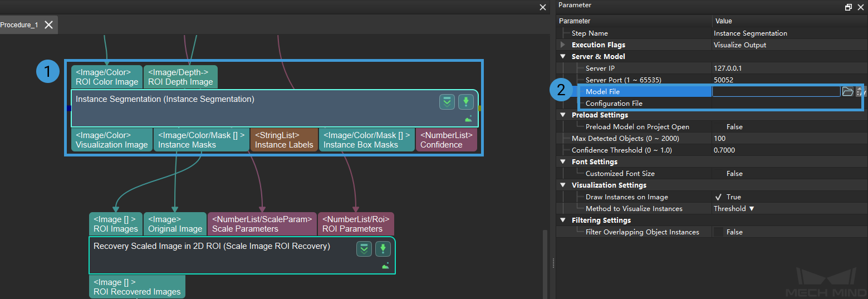The width and height of the screenshot is (868, 299).
Task: Switch to the Procedure_1 tab
Action: (19, 25)
